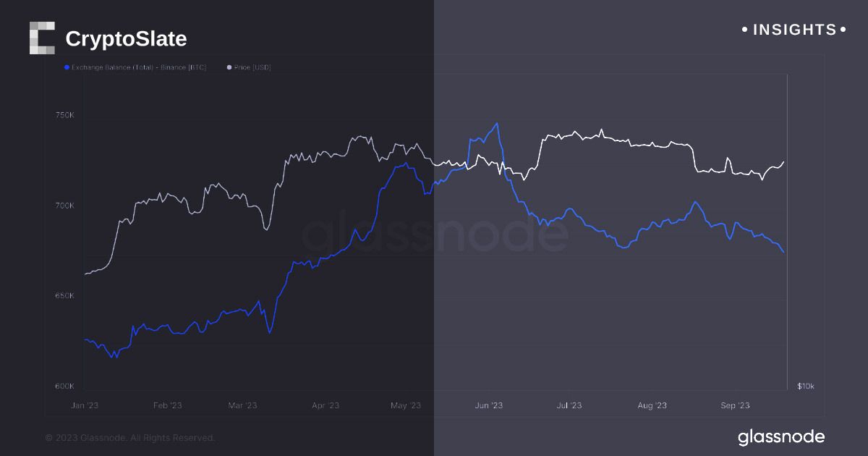This screenshot has width=868, height=456.
Task: Toggle the Exchange Balance (Total) - Binance series label
Action: (x=139, y=67)
